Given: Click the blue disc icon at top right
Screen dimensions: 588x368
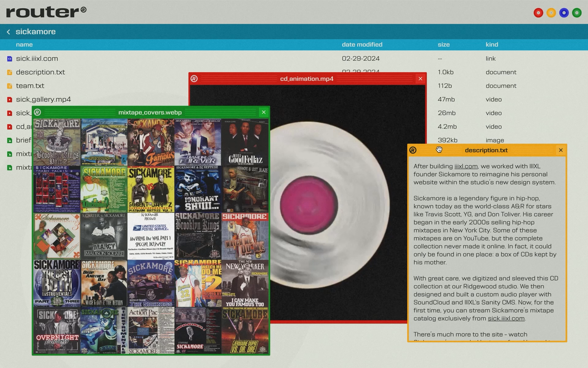Looking at the screenshot, I should click(564, 13).
